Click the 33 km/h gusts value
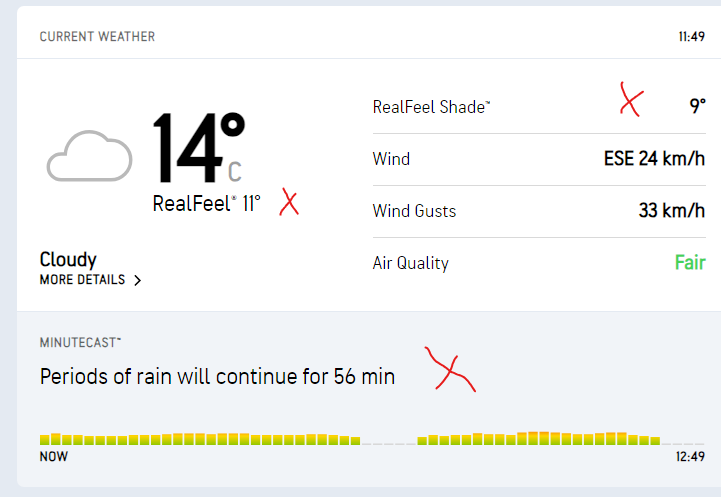Viewport: 721px width, 497px height. click(672, 211)
